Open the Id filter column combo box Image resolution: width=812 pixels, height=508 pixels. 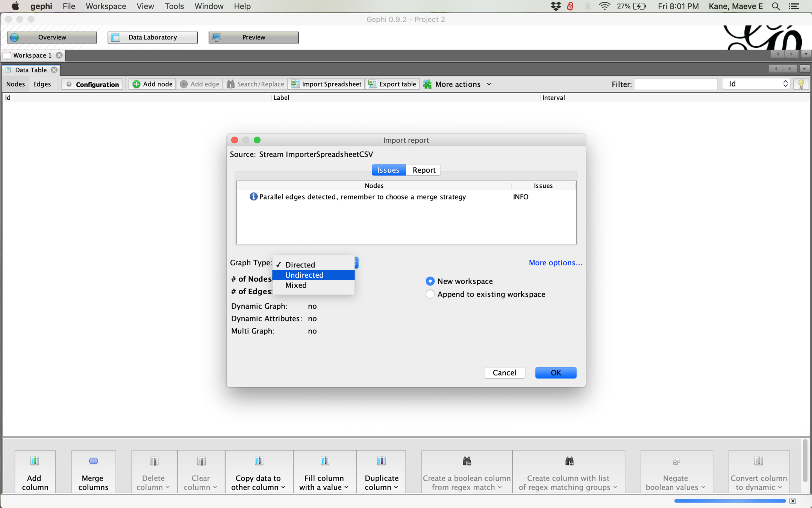pyautogui.click(x=756, y=84)
